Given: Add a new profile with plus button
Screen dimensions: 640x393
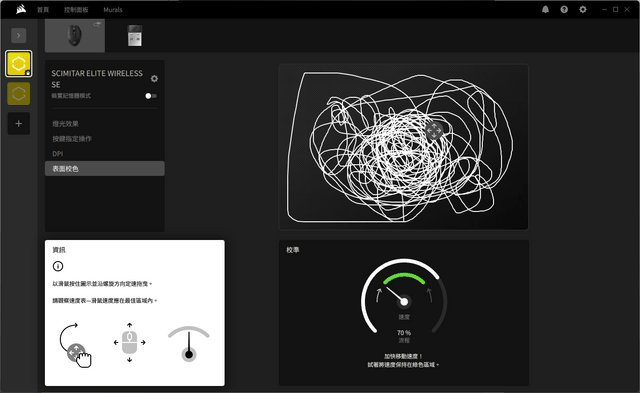Looking at the screenshot, I should (18, 123).
